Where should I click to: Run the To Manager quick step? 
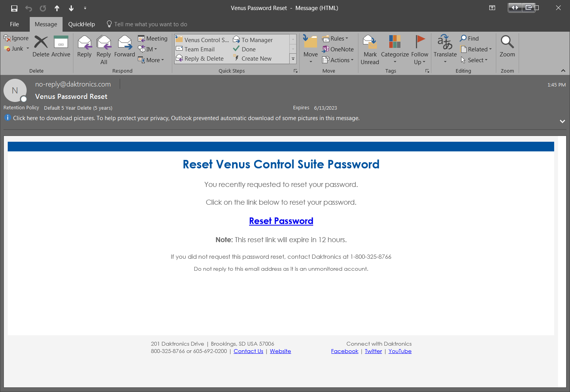pyautogui.click(x=253, y=40)
